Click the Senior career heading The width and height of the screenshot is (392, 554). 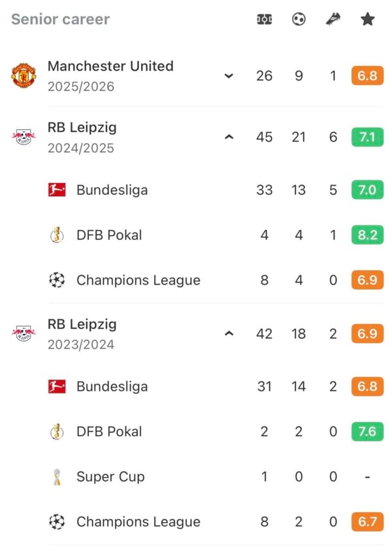pyautogui.click(x=59, y=19)
